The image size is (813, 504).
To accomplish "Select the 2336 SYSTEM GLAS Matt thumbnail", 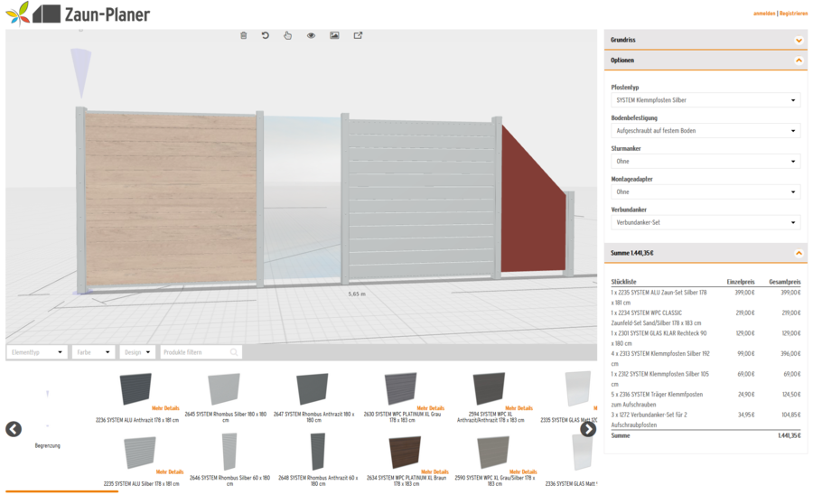I will point(581,453).
